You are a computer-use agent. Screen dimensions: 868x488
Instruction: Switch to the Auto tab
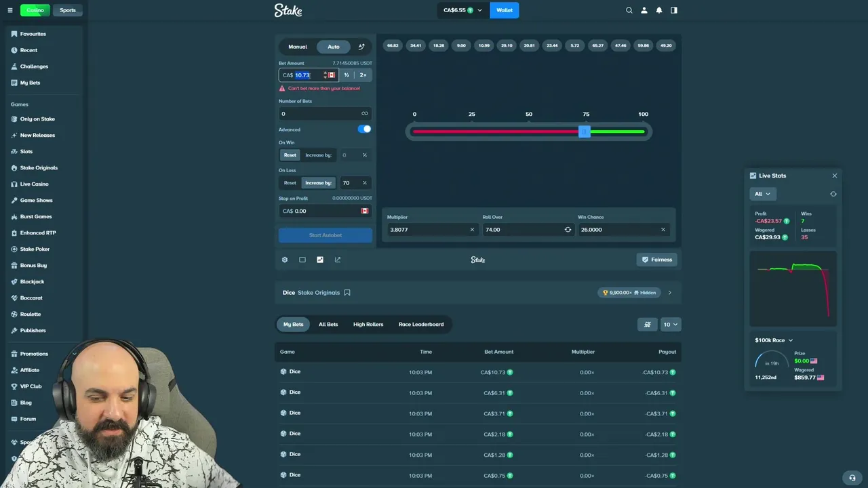click(334, 47)
